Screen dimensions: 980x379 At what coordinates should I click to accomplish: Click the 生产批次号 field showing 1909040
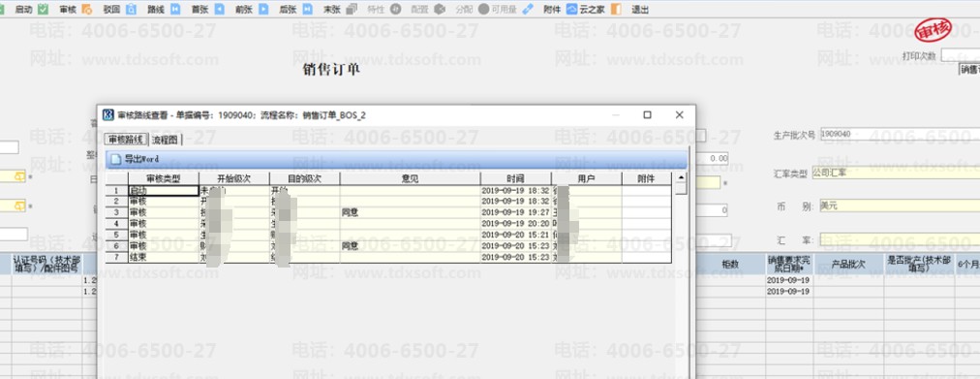tap(900, 135)
